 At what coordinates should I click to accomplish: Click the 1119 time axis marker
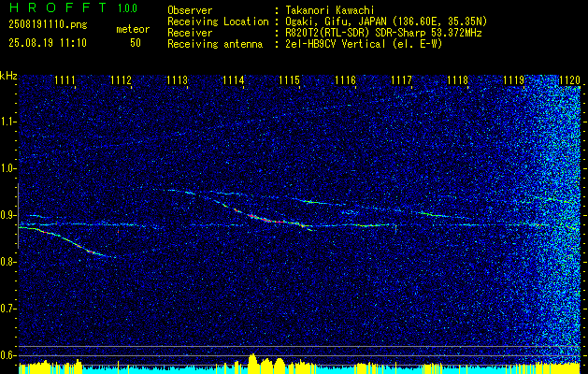pos(514,79)
